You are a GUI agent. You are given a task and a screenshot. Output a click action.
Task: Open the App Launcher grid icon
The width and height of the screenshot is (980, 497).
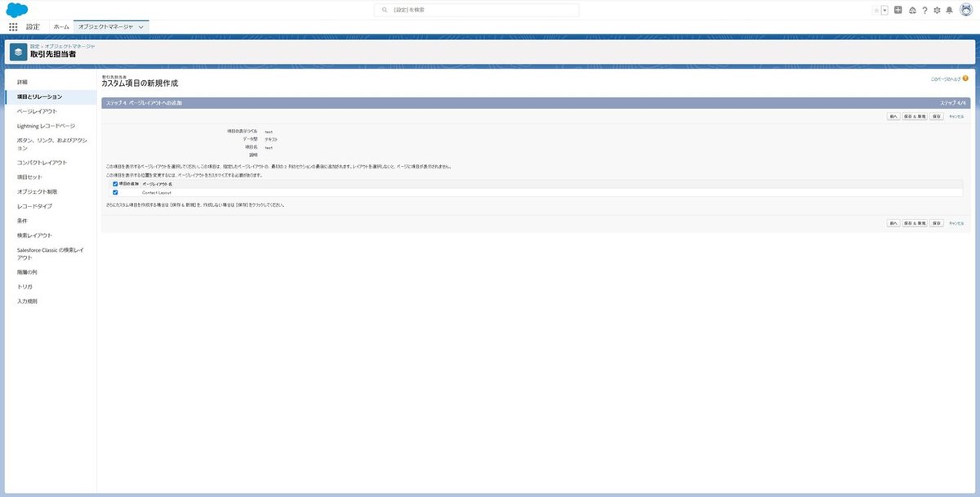pyautogui.click(x=13, y=27)
